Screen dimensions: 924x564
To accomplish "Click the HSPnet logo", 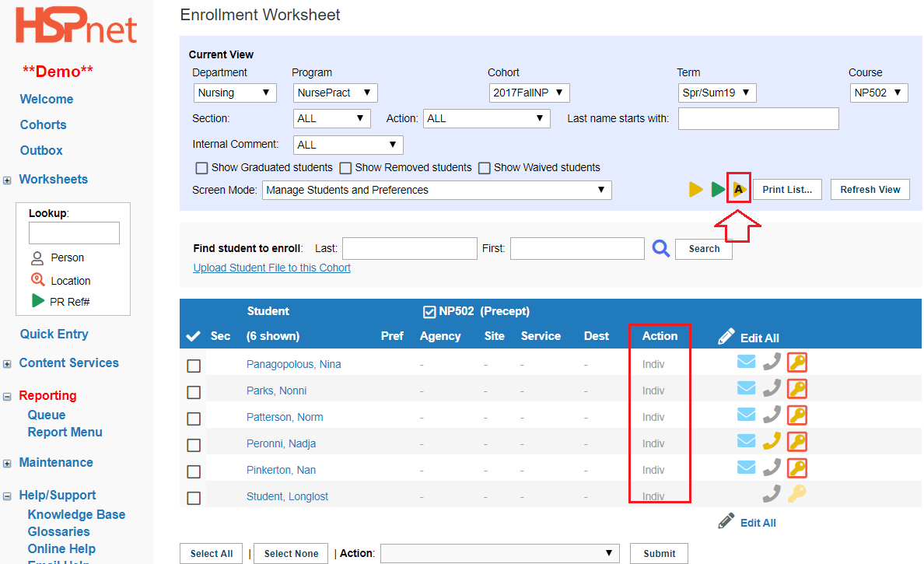I will [76, 26].
